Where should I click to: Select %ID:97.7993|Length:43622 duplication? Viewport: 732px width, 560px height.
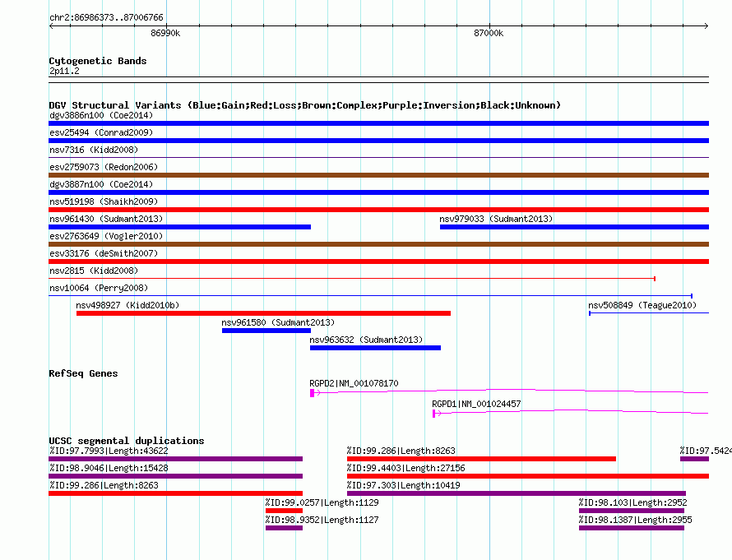point(175,459)
